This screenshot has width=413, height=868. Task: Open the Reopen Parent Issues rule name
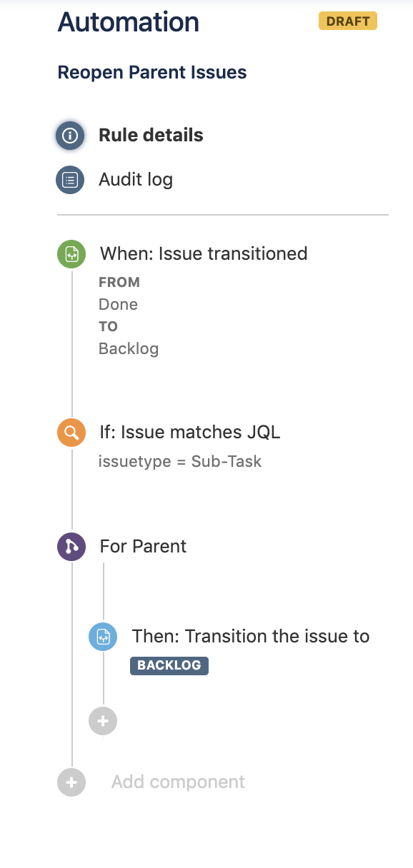coord(151,72)
